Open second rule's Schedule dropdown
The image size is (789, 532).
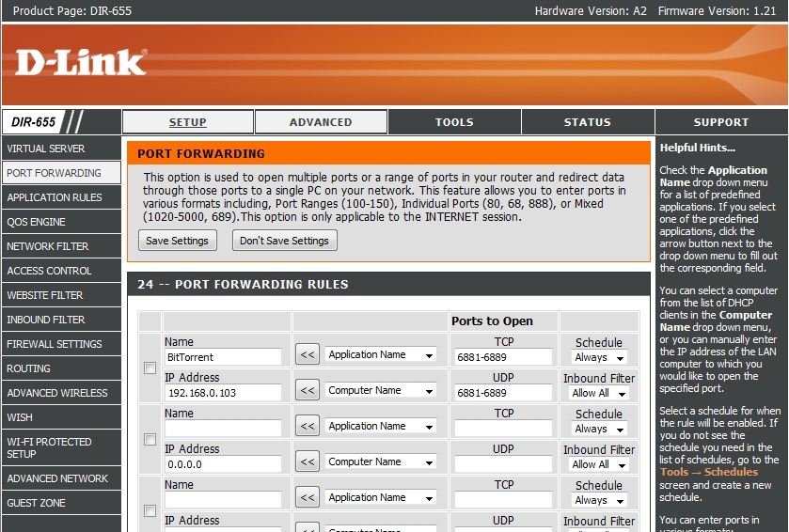point(599,429)
